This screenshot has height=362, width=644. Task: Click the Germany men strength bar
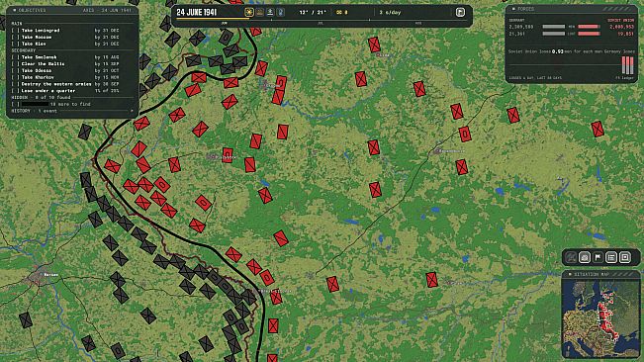pyautogui.click(x=554, y=27)
